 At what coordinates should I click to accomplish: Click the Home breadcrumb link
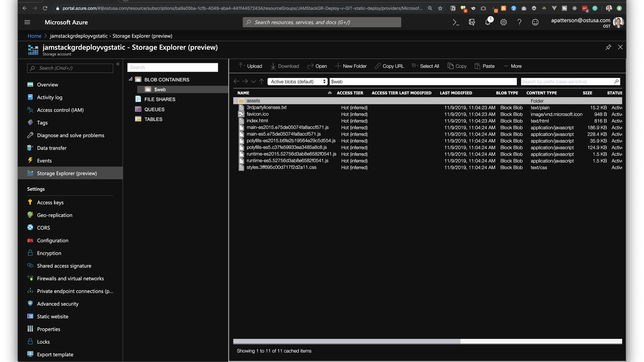[34, 36]
